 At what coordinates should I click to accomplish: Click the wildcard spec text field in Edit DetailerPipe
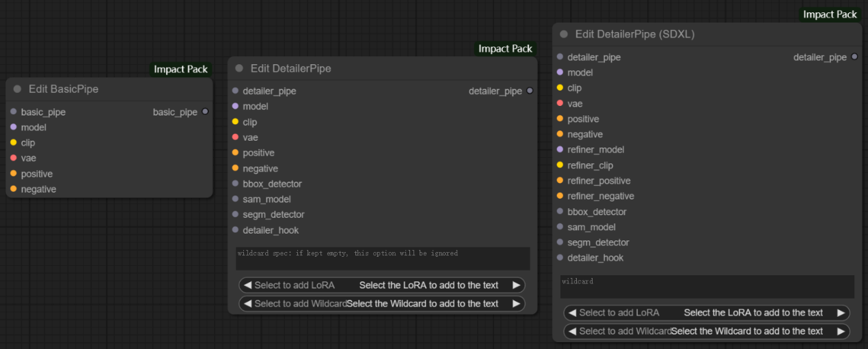coord(383,258)
